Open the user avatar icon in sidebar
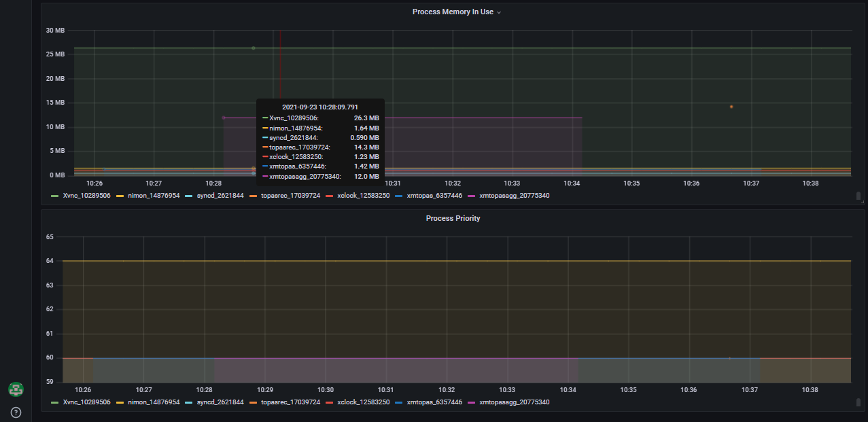This screenshot has height=422, width=868. click(16, 389)
